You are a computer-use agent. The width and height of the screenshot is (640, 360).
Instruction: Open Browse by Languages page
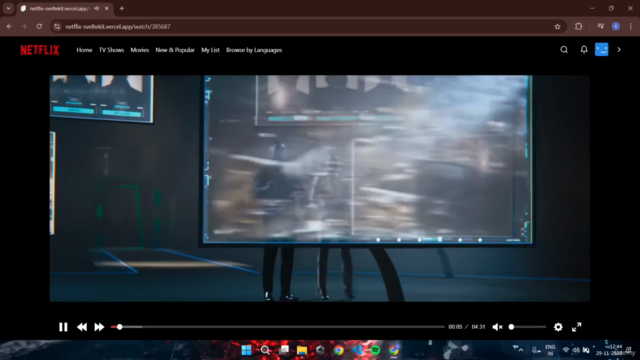tap(254, 50)
